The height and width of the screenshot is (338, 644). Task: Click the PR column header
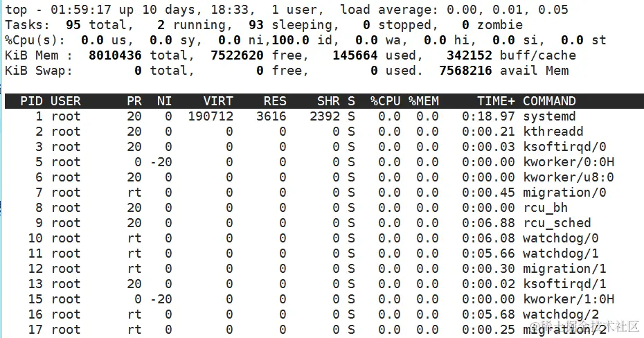(134, 101)
